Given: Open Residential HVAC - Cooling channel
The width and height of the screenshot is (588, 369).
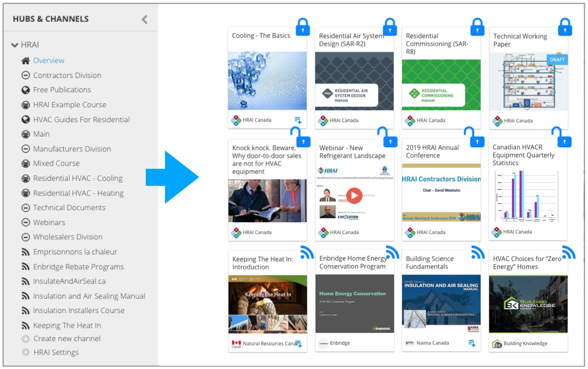Looking at the screenshot, I should [x=77, y=178].
